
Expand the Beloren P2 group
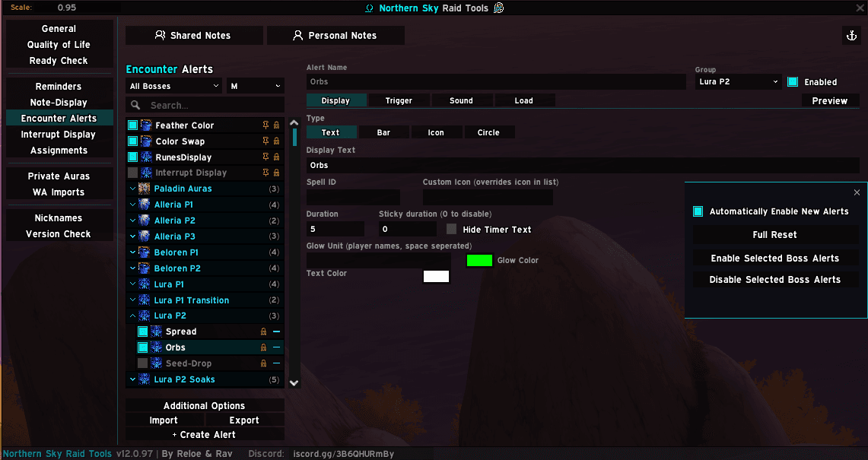click(x=133, y=268)
